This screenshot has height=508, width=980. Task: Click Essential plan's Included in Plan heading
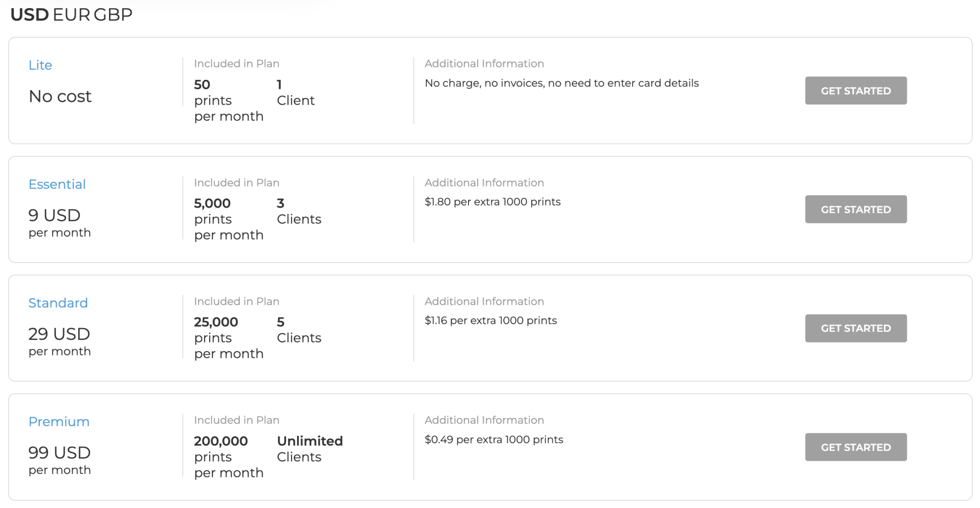tap(236, 182)
